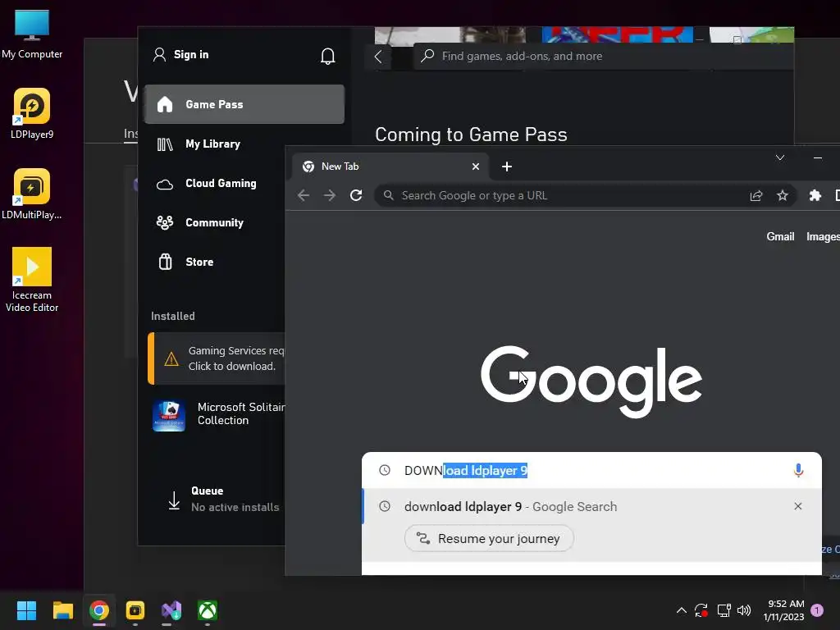Remove the download ldplayer 9 suggestion
The height and width of the screenshot is (630, 840).
(797, 506)
